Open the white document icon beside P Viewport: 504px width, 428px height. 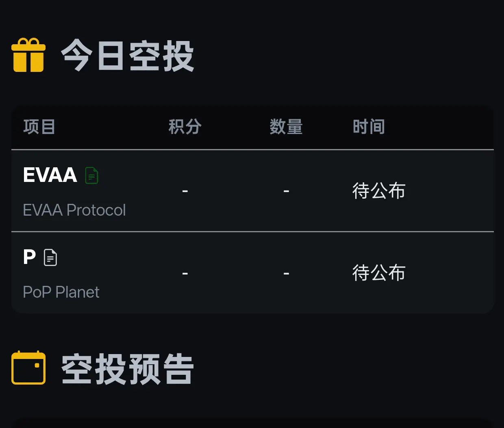pos(50,257)
